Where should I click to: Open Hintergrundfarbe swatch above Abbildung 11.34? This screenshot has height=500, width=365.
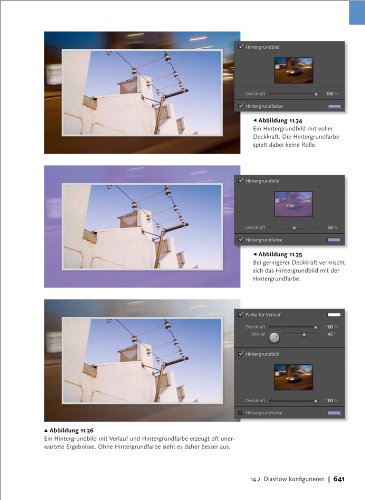coord(334,106)
